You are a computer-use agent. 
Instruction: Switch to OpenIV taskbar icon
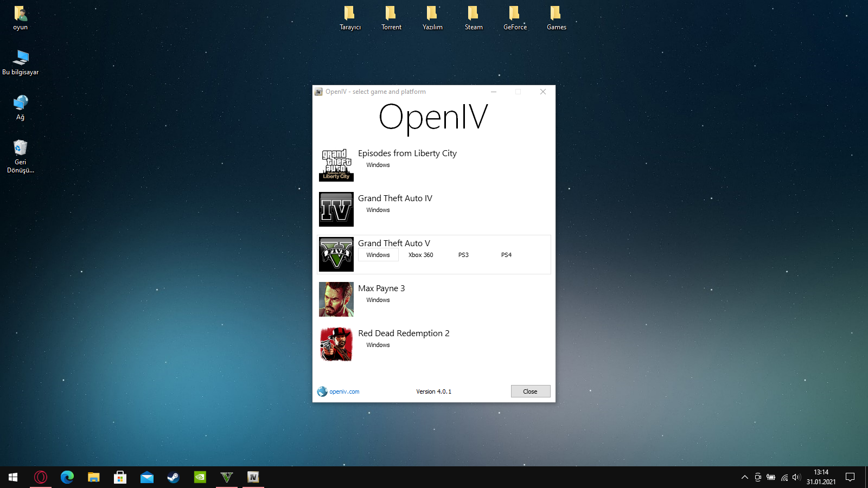click(253, 477)
